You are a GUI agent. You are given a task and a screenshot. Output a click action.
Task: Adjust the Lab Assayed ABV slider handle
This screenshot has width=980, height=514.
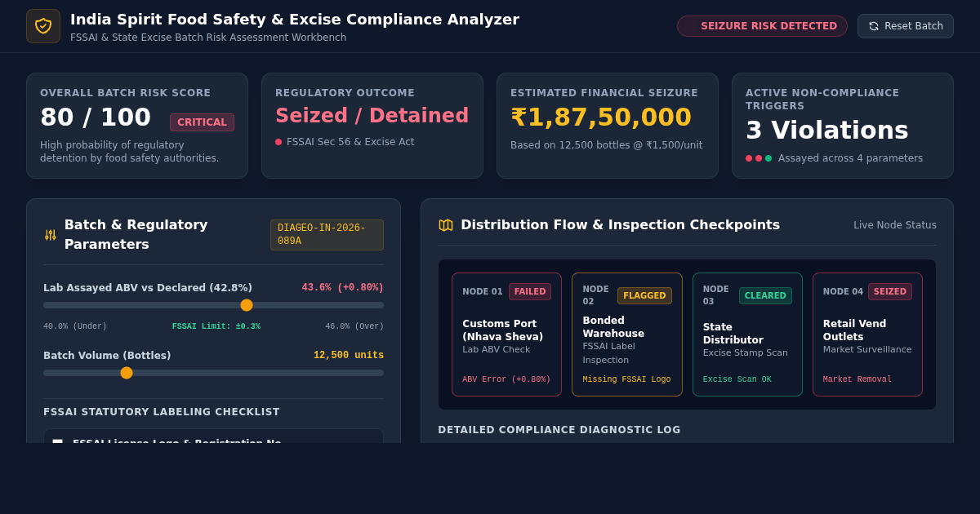click(247, 305)
